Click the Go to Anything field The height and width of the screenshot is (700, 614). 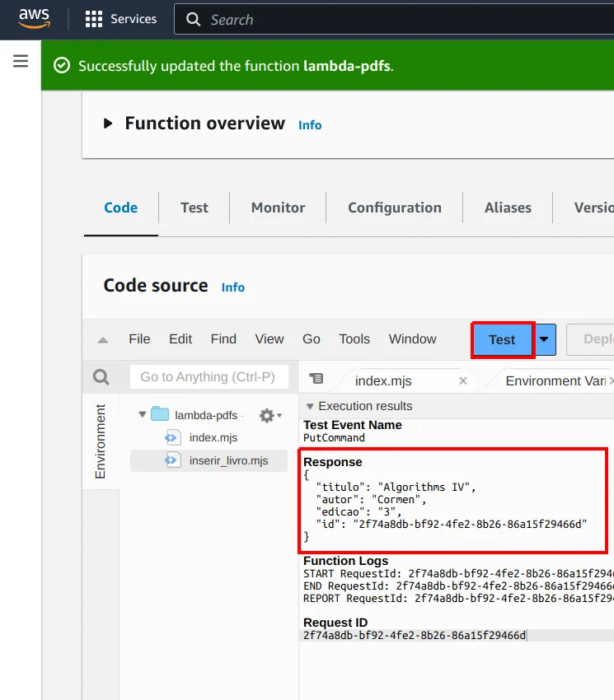209,377
